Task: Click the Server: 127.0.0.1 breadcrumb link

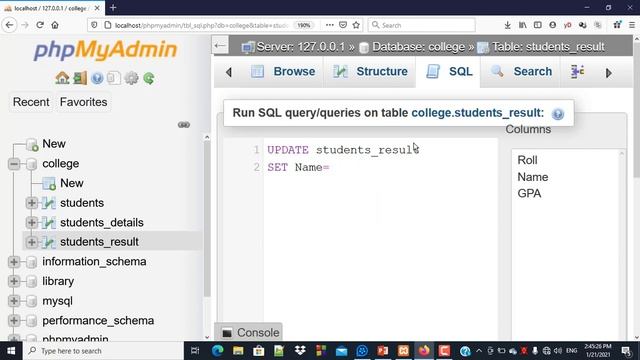Action: (300, 47)
